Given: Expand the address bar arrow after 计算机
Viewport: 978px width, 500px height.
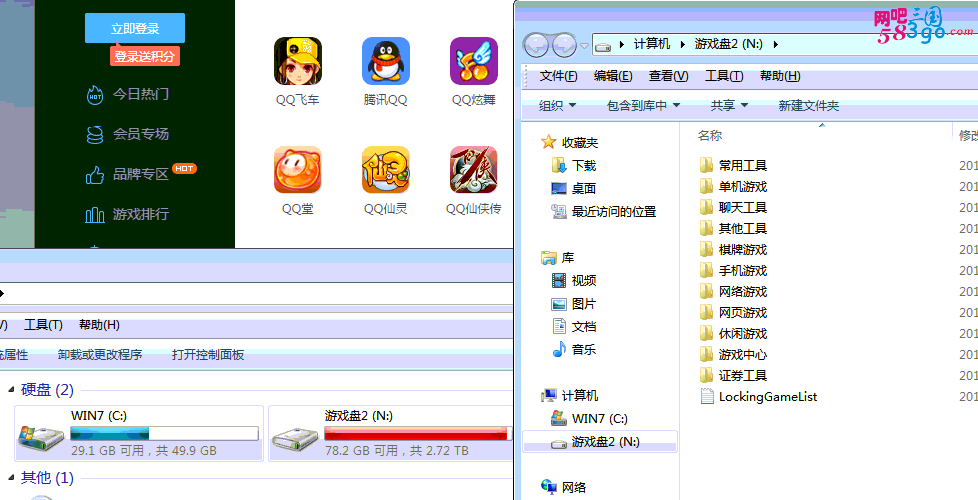Looking at the screenshot, I should coord(682,44).
